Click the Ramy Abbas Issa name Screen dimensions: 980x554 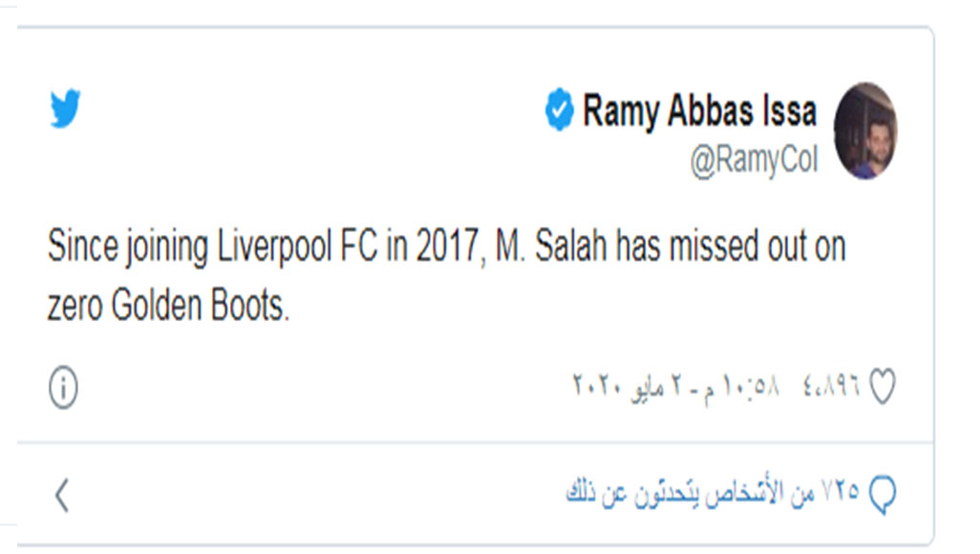pos(699,111)
